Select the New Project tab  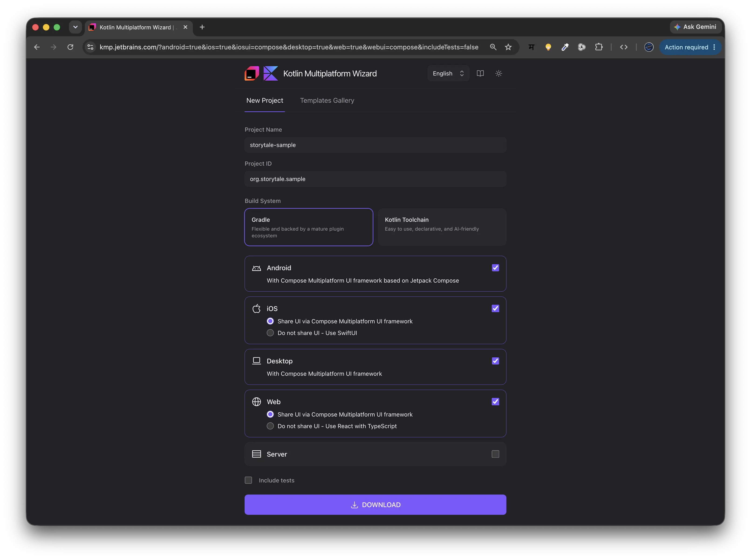264,101
